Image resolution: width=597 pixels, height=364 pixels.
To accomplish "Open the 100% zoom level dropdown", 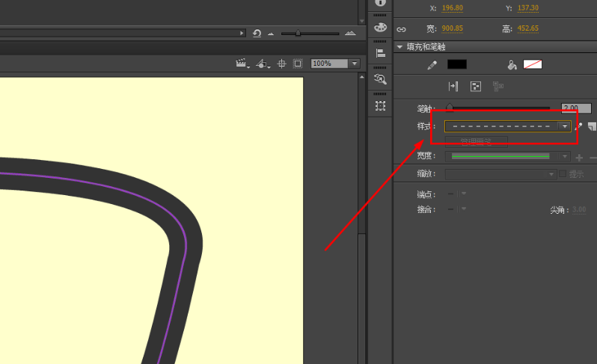I will (355, 64).
